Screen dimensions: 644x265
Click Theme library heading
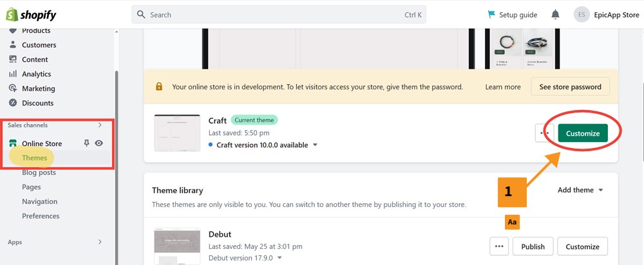click(x=178, y=190)
